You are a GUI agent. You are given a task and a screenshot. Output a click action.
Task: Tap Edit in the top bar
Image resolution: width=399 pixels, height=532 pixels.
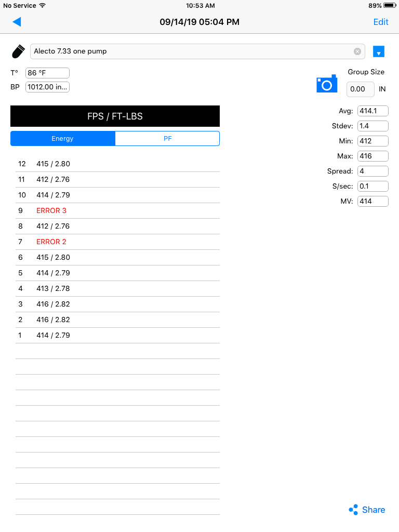pos(381,22)
